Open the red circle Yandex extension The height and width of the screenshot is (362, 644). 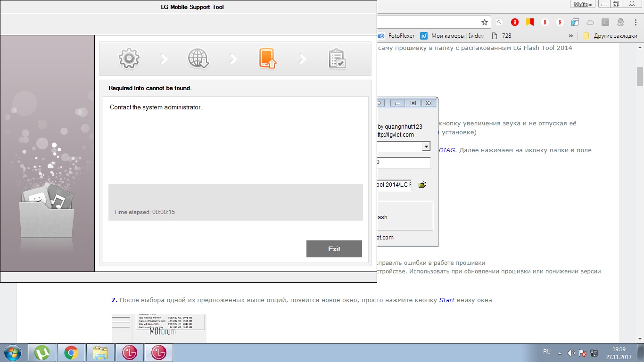[515, 22]
